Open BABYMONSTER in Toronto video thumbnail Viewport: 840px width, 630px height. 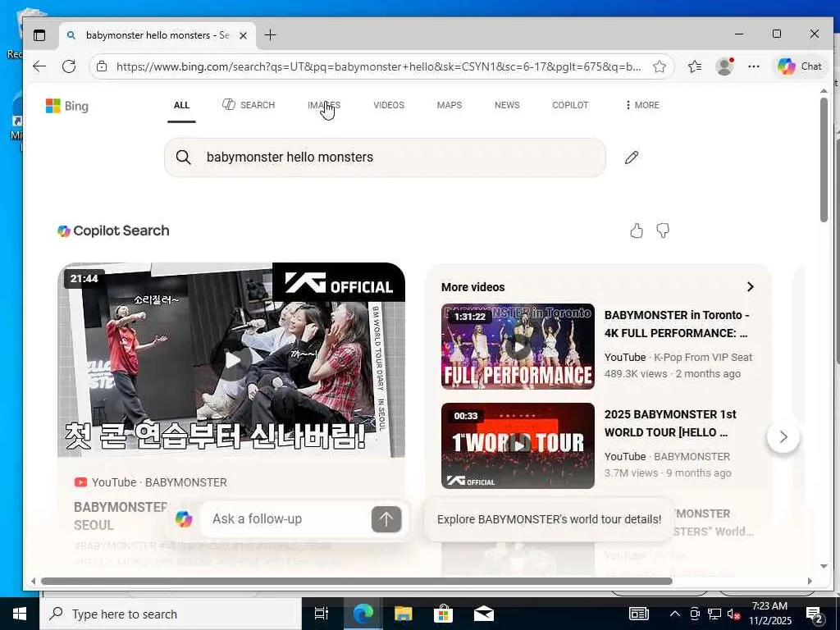[518, 346]
